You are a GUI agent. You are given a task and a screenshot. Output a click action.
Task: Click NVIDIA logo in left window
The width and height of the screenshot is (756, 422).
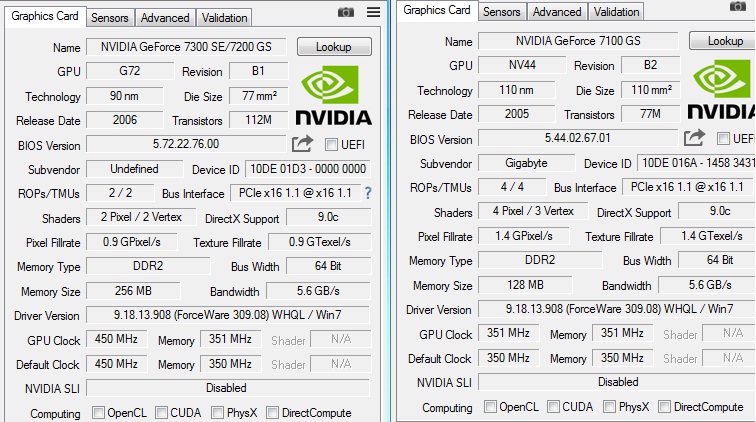tap(333, 96)
